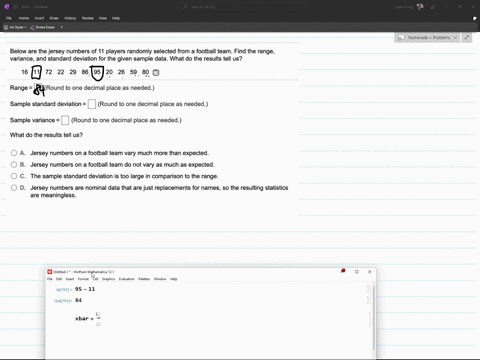Open Mathematica Graphics menu

point(108,279)
